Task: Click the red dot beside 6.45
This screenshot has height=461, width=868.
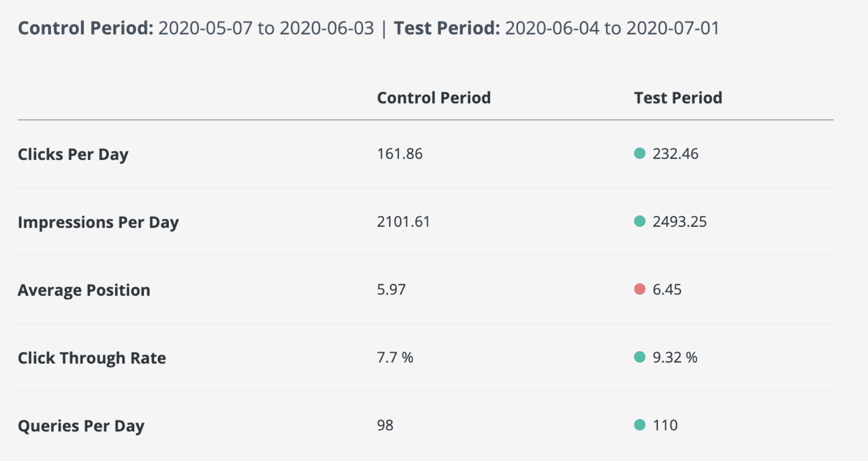Action: click(640, 289)
